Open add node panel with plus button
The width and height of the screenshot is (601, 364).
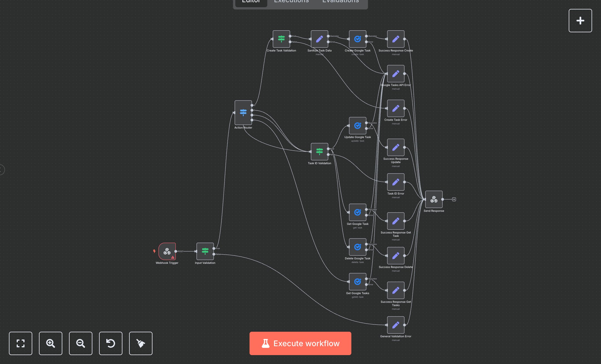(580, 21)
